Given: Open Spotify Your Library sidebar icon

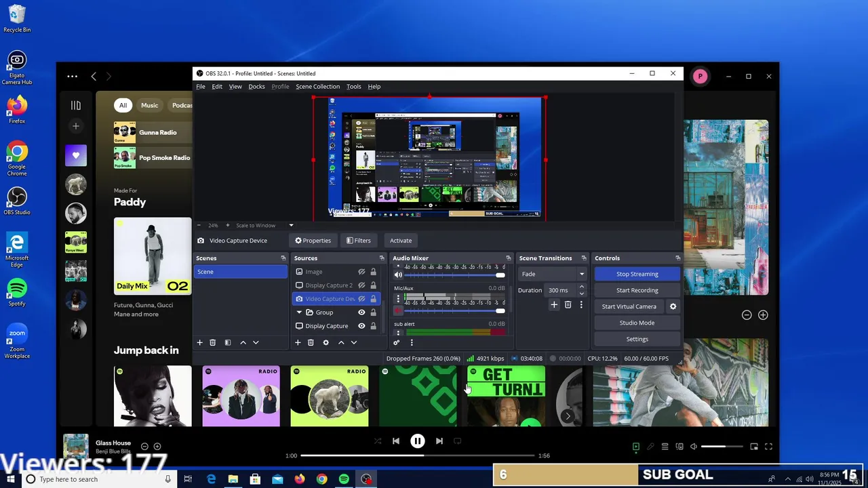Looking at the screenshot, I should click(76, 105).
